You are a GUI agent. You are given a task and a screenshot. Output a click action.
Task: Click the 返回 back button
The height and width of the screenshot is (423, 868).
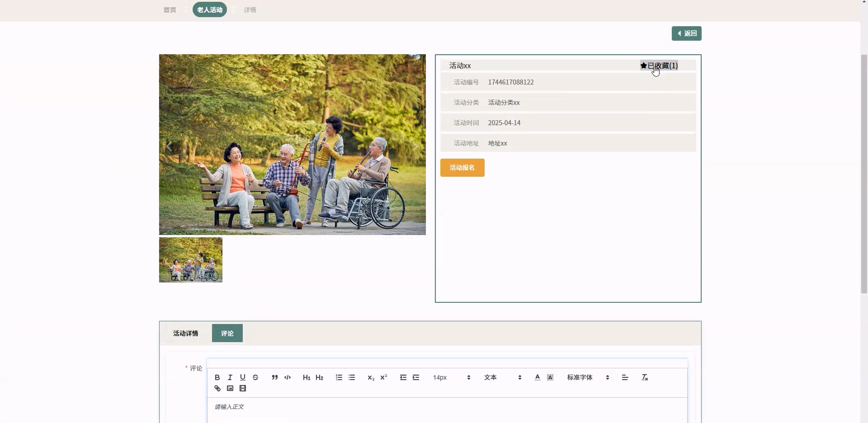(686, 33)
